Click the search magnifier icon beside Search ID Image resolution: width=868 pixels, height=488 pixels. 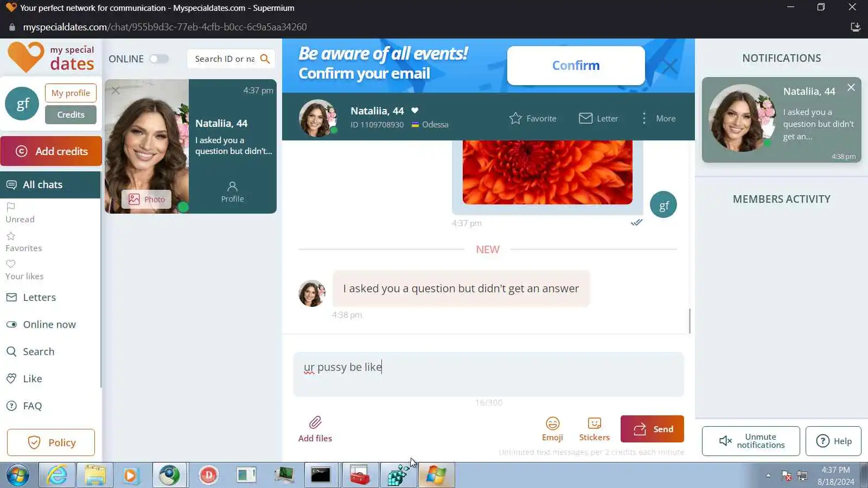265,59
